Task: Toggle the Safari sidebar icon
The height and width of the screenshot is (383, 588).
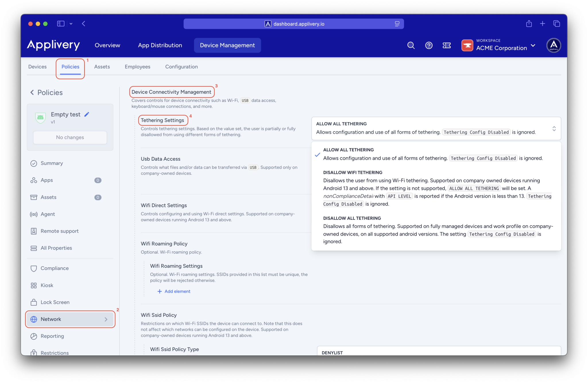Action: 61,24
